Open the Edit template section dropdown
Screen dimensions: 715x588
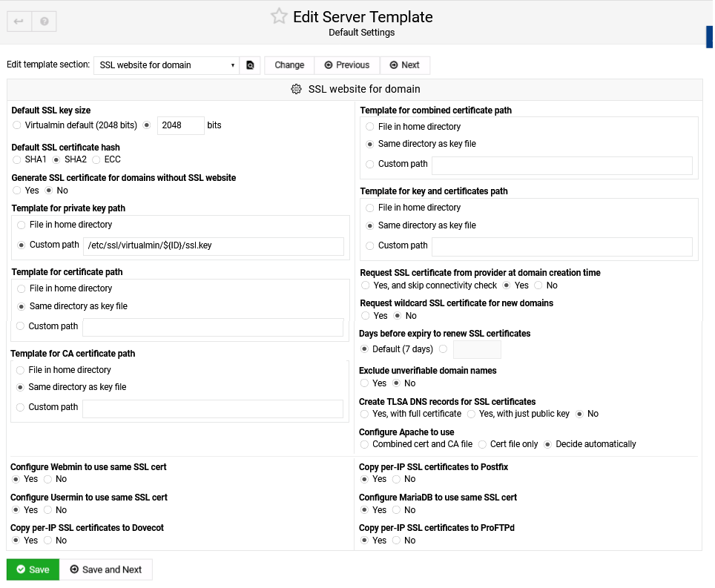click(167, 65)
